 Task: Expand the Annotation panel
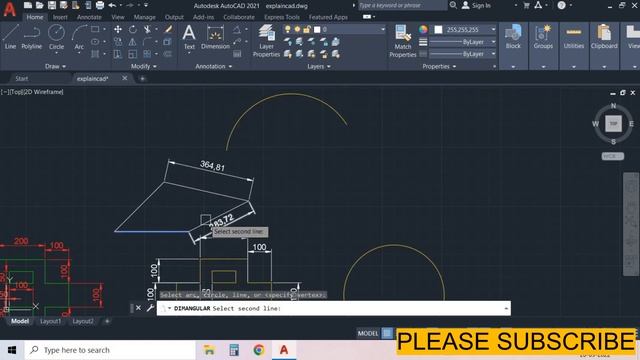pos(213,66)
